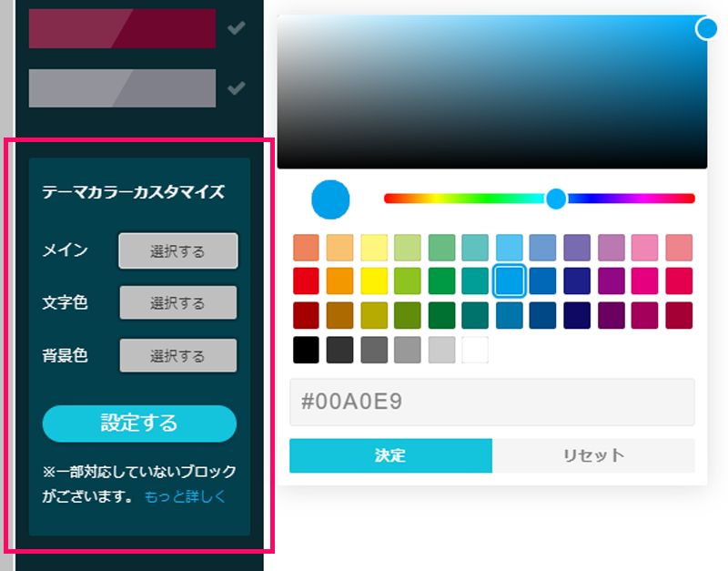Click the saturation gradient picker handle
This screenshot has height=571, width=728.
point(706,28)
